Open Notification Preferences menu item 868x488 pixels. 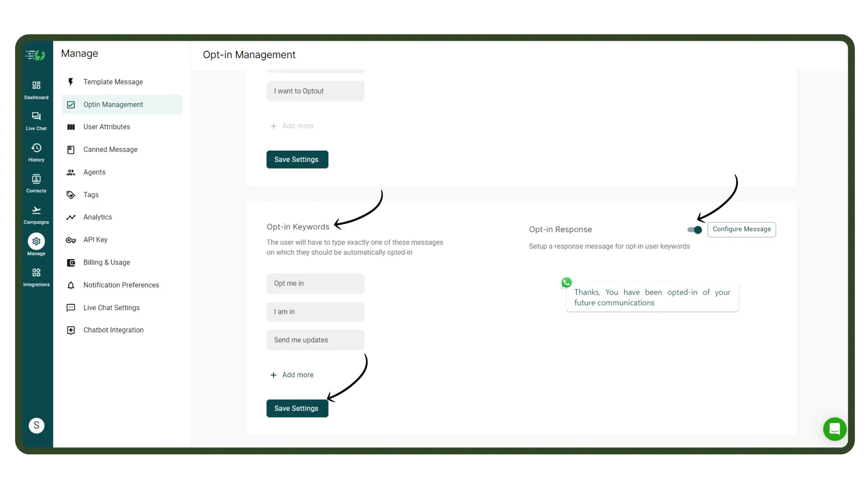coord(122,285)
